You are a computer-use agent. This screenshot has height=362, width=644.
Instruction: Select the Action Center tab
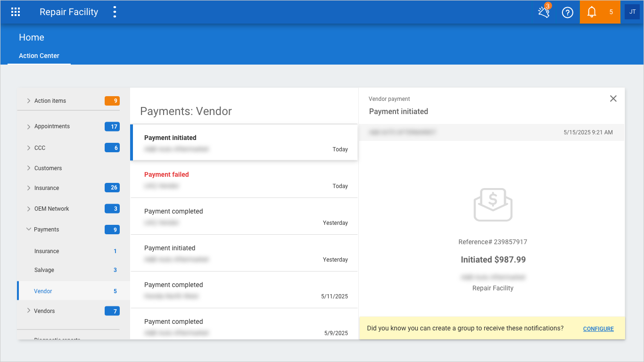point(39,56)
